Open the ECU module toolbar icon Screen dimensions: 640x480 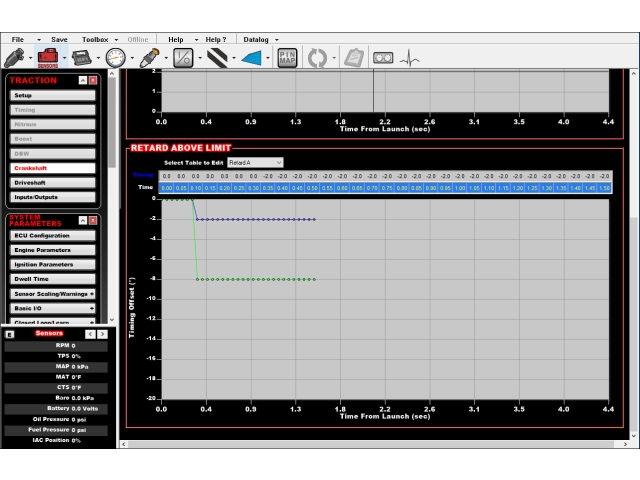[82, 58]
